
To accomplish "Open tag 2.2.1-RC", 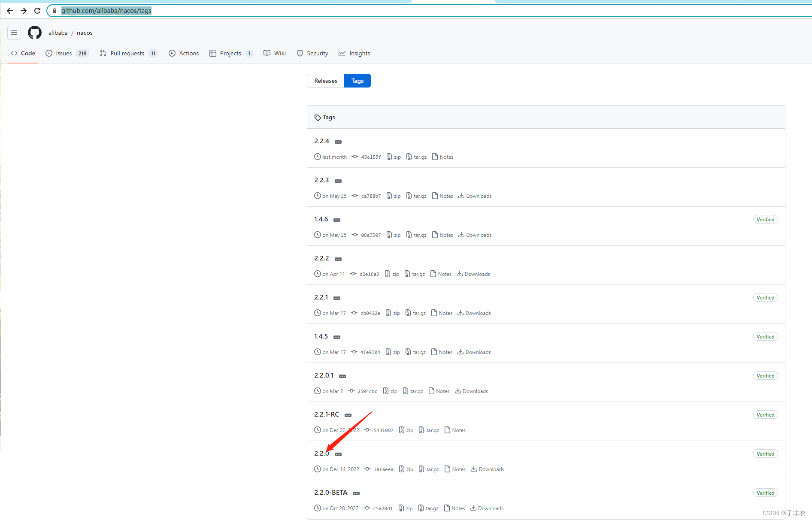I will tap(327, 414).
